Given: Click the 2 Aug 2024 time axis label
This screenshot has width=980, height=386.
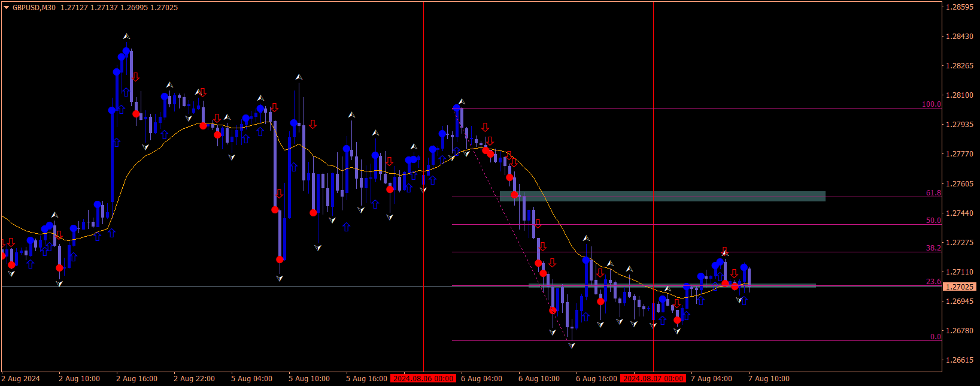Looking at the screenshot, I should (21, 379).
